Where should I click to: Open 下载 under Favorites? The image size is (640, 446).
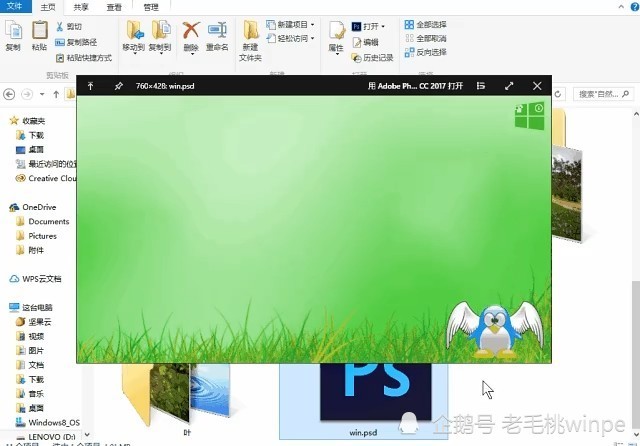click(30, 135)
